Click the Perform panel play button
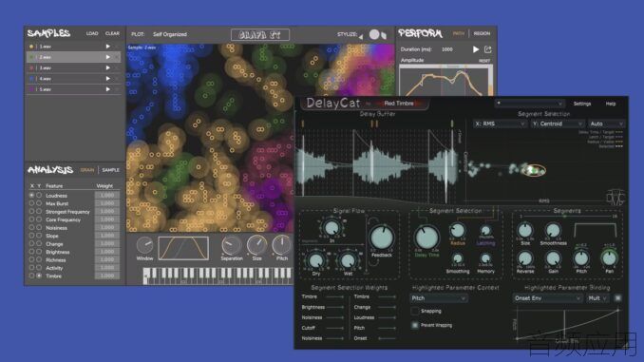 tap(476, 49)
